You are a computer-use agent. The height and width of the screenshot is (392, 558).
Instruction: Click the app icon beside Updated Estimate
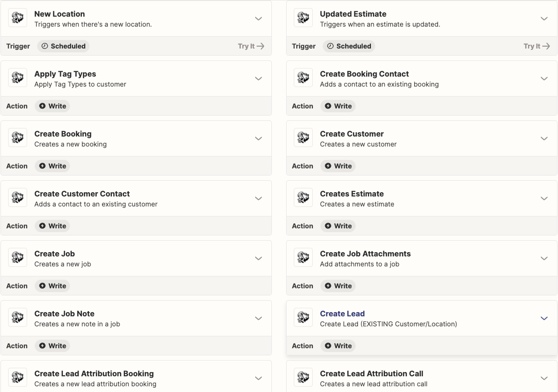(303, 18)
